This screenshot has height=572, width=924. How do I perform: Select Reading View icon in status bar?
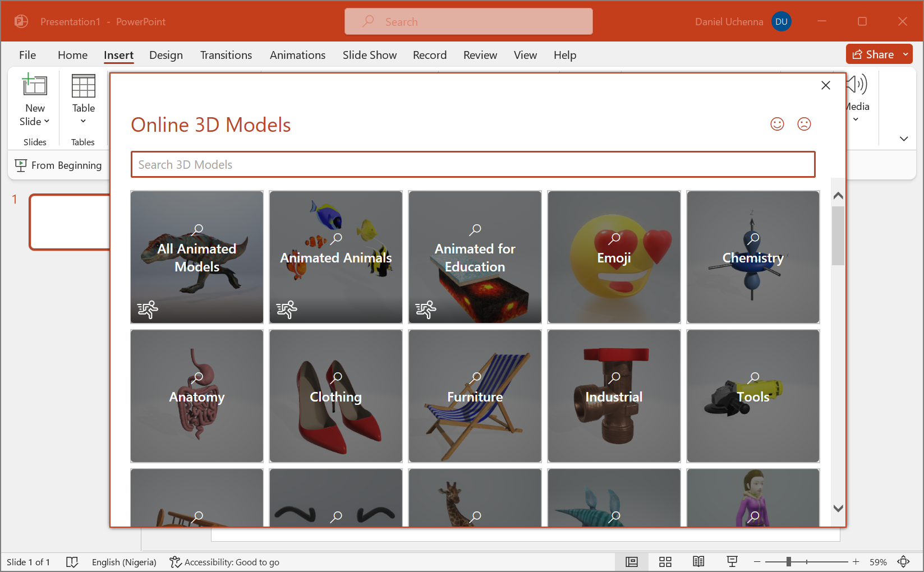(x=698, y=561)
